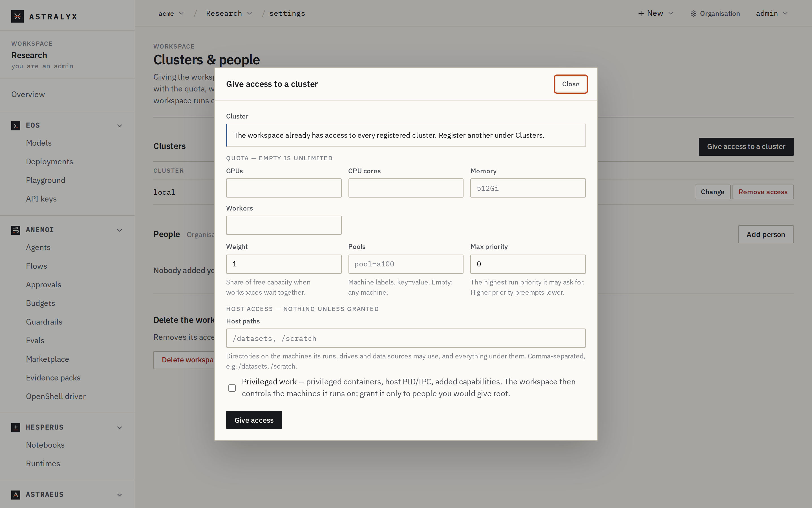Open Marketplace in the sidebar
The width and height of the screenshot is (812, 508).
(x=48, y=359)
